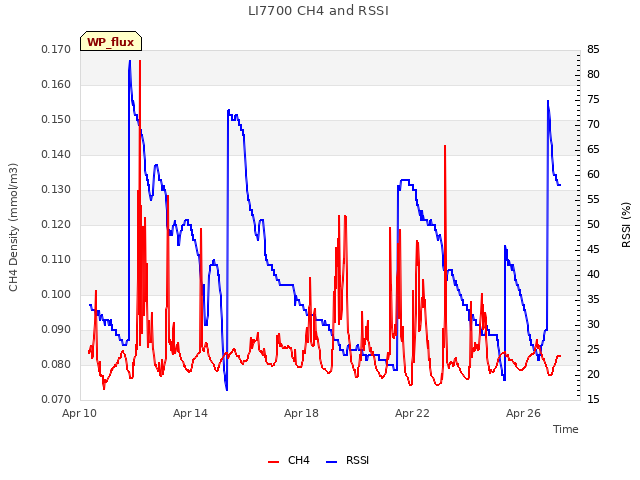Click the 0.150 left axis value
Screen dimensions: 640x480
pos(56,120)
